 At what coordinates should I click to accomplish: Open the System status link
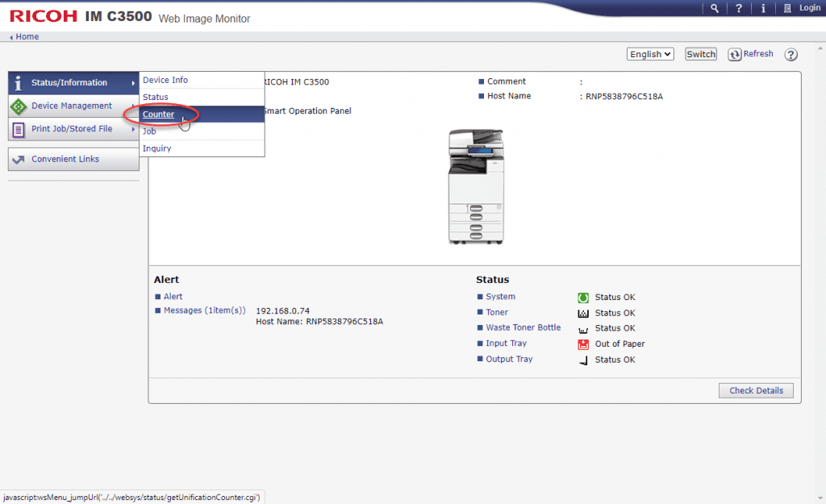click(500, 297)
